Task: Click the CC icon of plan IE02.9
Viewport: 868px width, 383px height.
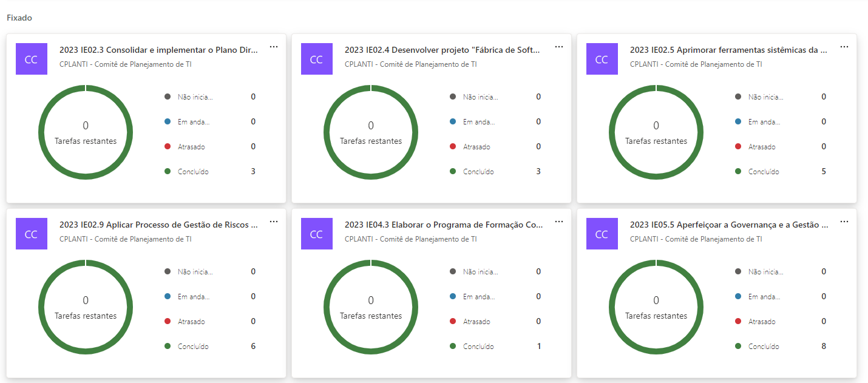Action: [x=32, y=234]
